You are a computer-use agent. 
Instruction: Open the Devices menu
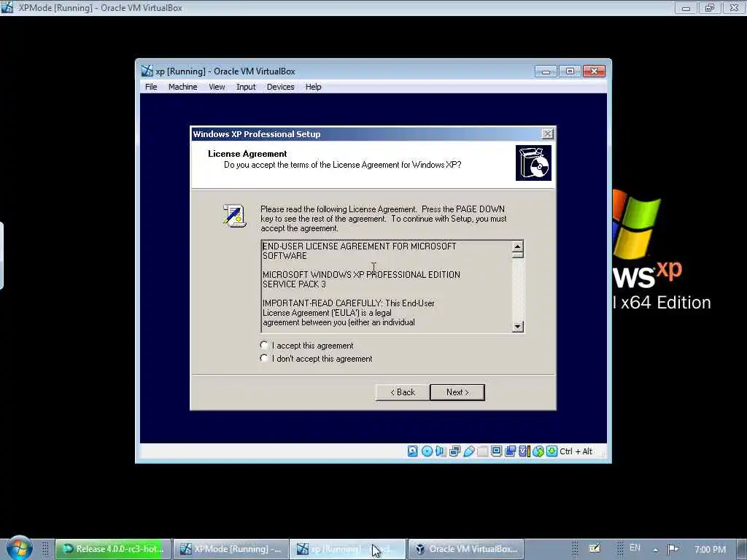coord(281,87)
